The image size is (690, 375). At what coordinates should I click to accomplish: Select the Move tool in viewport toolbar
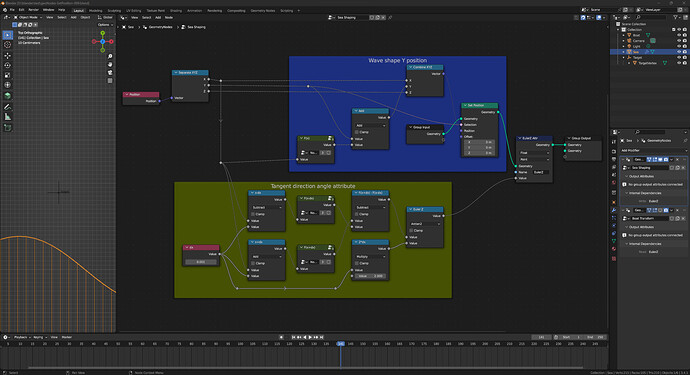click(x=7, y=56)
